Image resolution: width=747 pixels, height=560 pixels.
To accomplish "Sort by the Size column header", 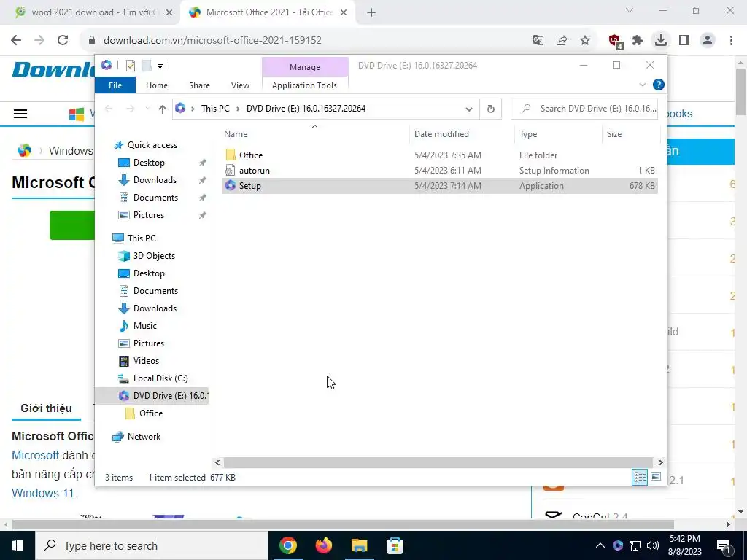I will pyautogui.click(x=631, y=134).
